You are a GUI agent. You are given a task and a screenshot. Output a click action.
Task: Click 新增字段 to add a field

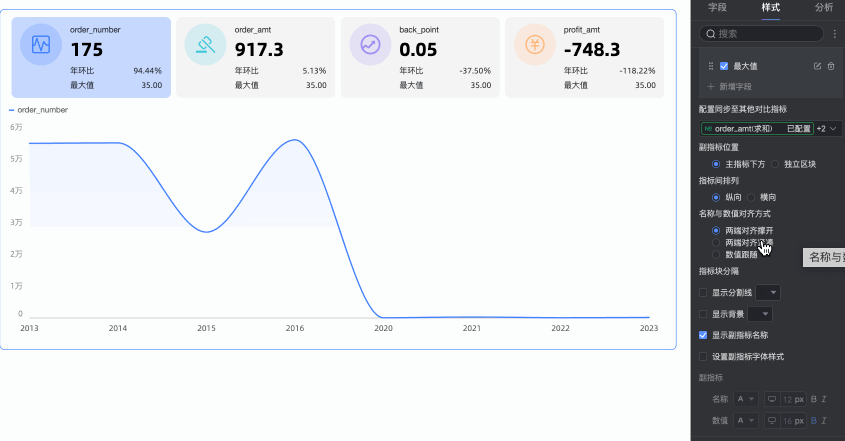[729, 87]
